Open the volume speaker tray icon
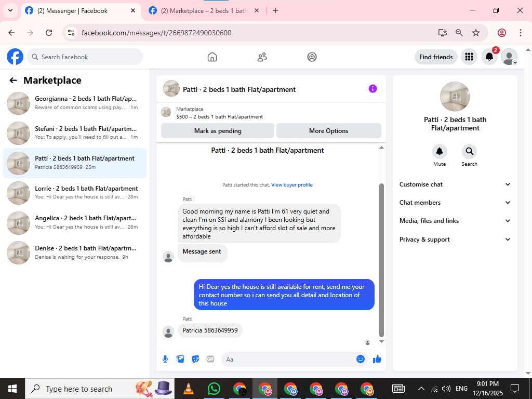This screenshot has height=399, width=532. (x=446, y=389)
